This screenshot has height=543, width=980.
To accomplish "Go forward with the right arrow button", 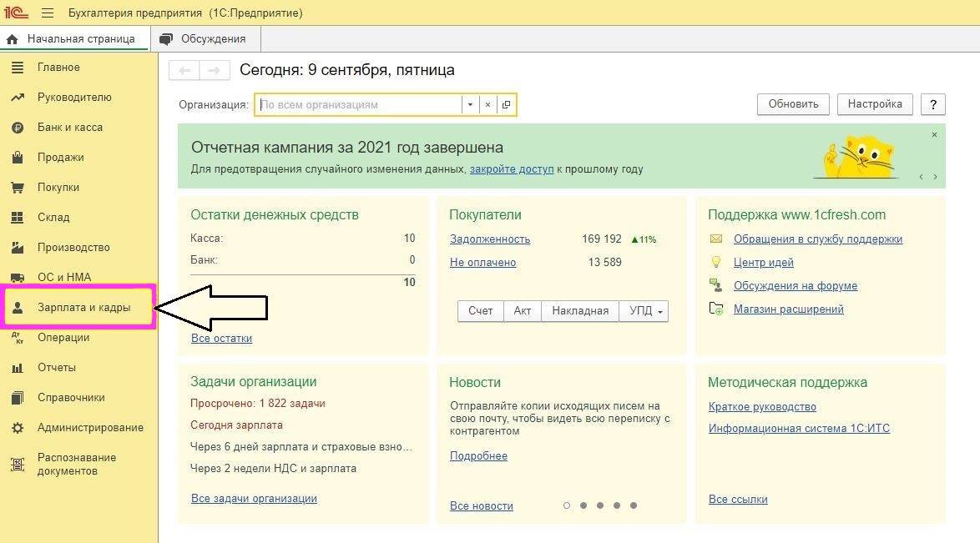I will click(x=215, y=71).
